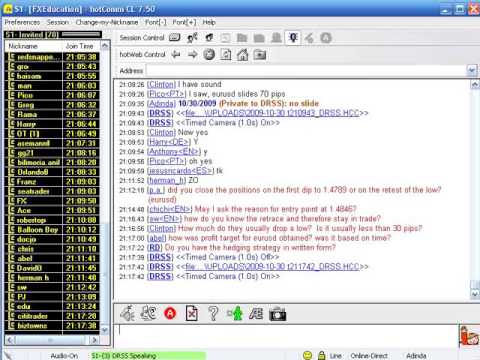Screen dimensions: 480x360
Task: Expand the Address bar dropdown arrow
Action: pos(471,70)
